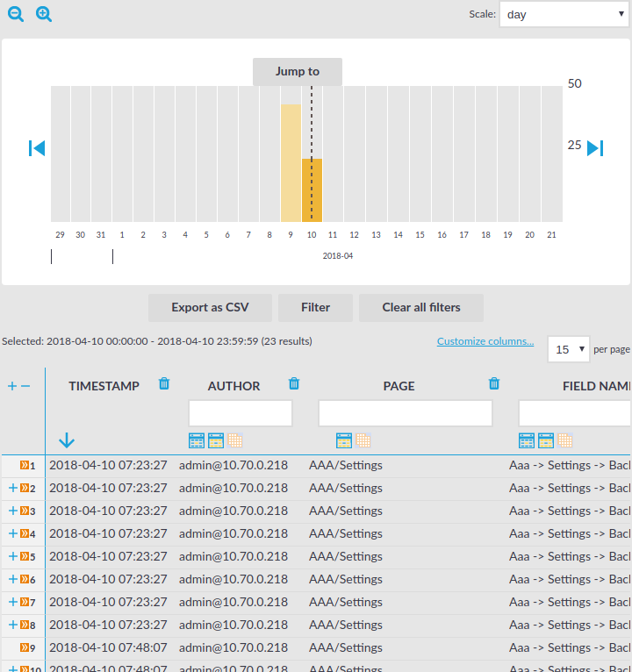
Task: Click the orange arrow icon on row 7
Action: click(25, 602)
